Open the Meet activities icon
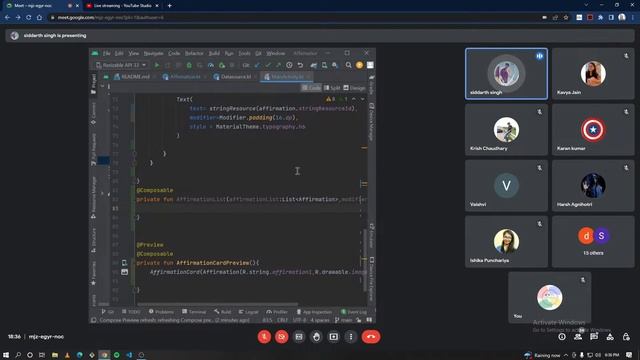The height and width of the screenshot is (360, 640). (610, 337)
